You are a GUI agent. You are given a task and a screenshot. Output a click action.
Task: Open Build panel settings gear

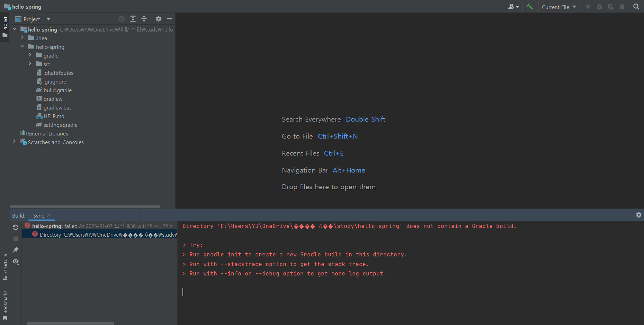point(639,215)
